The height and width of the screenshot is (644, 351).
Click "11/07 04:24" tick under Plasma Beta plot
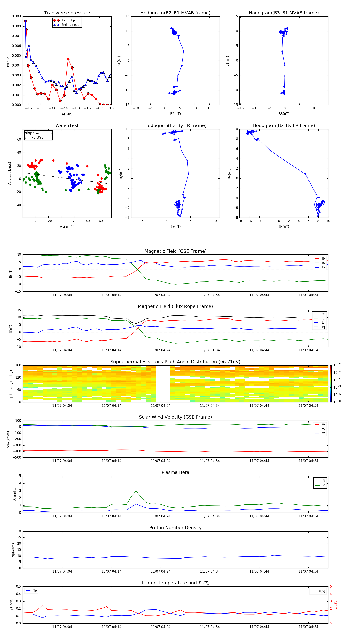click(x=160, y=516)
